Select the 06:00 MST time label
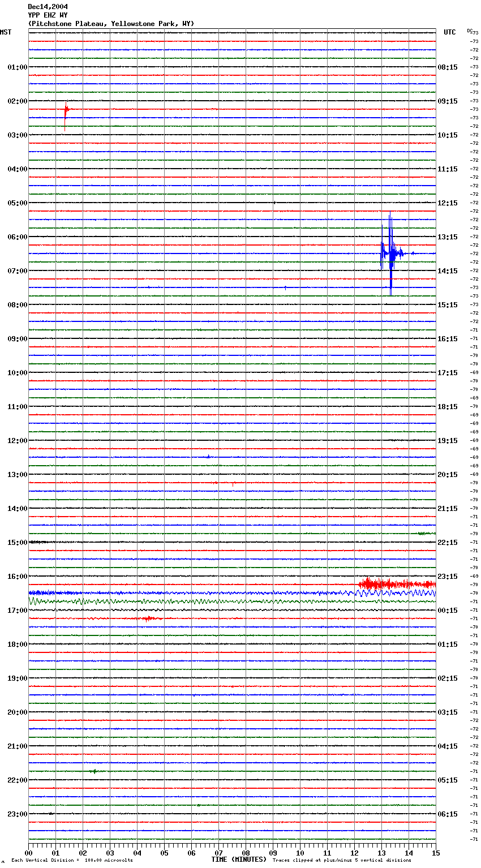The image size is (481, 868). pyautogui.click(x=17, y=237)
